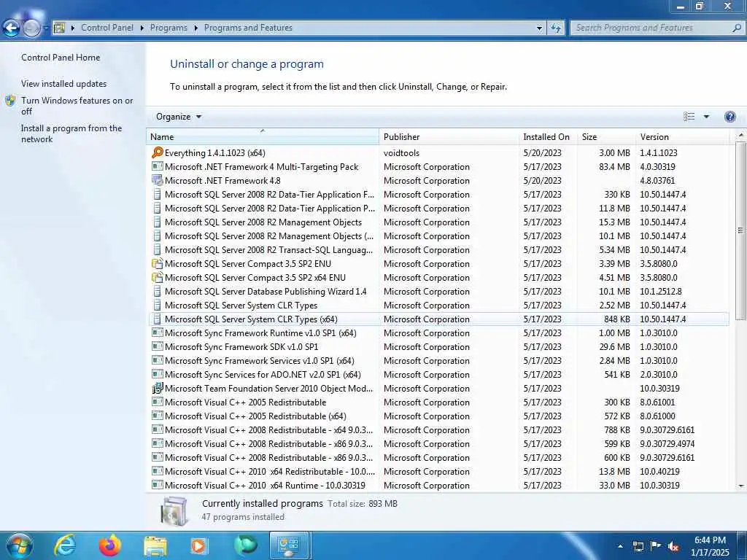
Task: Expand the arrow before Control Panel breadcrumb
Action: coord(72,28)
